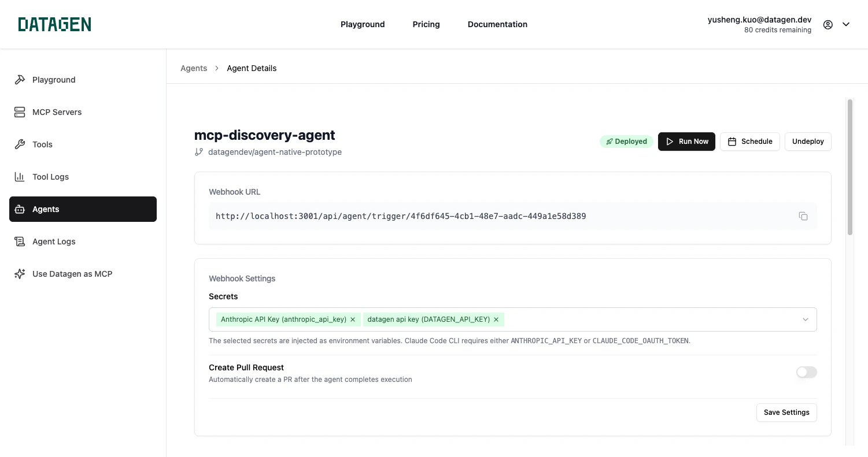
Task: Open the Documentation page
Action: click(497, 24)
